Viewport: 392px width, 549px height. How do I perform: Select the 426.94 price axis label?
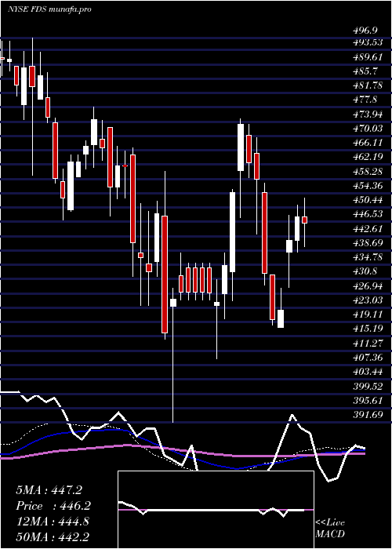coord(369,285)
